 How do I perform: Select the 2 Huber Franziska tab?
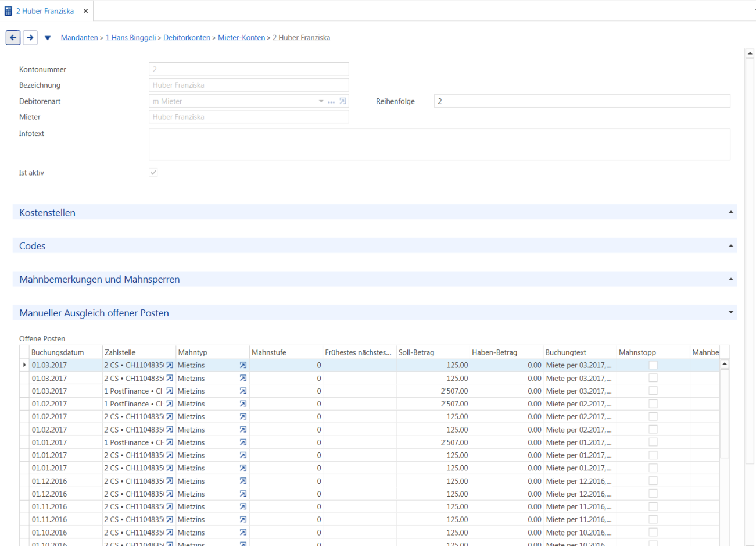coord(45,11)
